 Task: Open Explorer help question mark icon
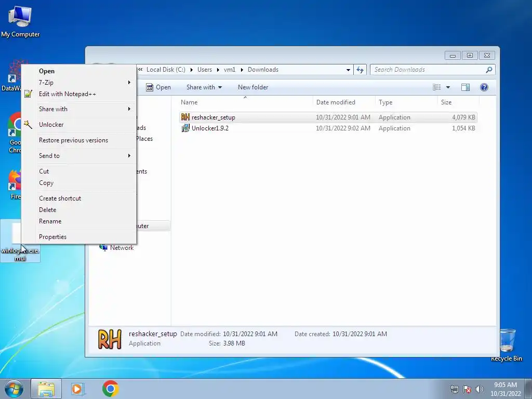484,87
